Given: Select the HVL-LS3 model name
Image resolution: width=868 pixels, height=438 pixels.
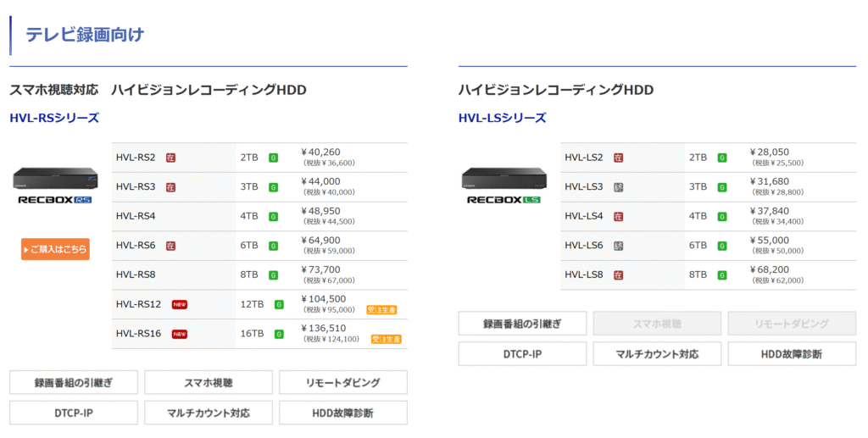Looking at the screenshot, I should pyautogui.click(x=584, y=187).
